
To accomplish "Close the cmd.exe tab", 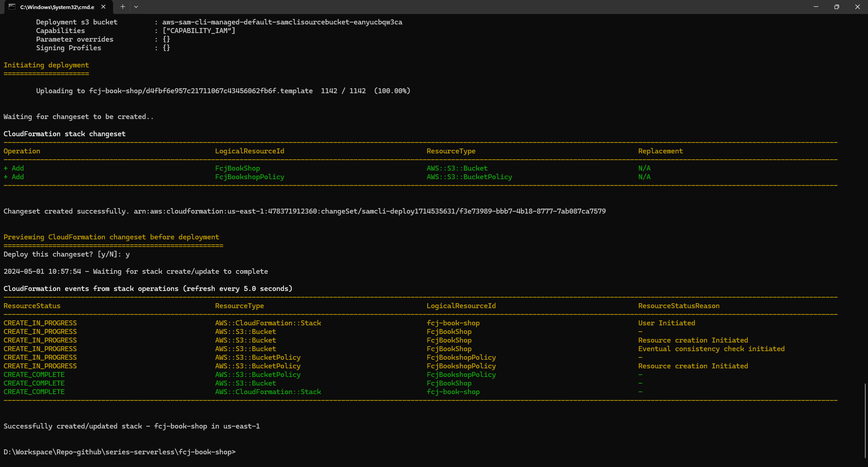I will click(104, 7).
